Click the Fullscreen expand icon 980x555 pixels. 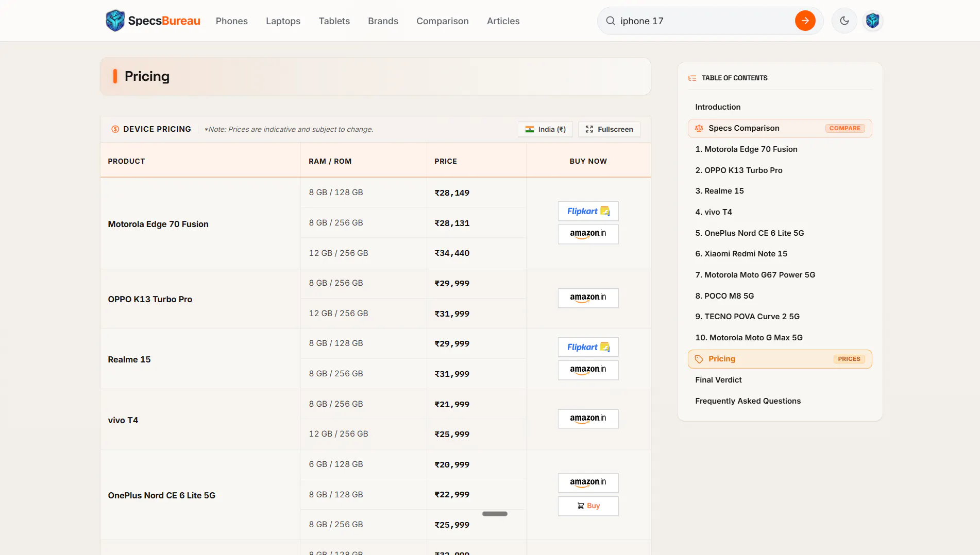(x=589, y=129)
